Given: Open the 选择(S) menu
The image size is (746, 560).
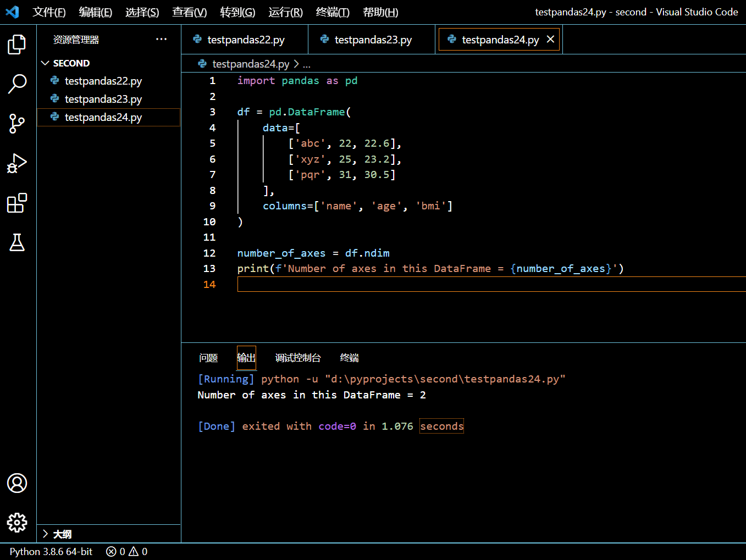Looking at the screenshot, I should [142, 12].
